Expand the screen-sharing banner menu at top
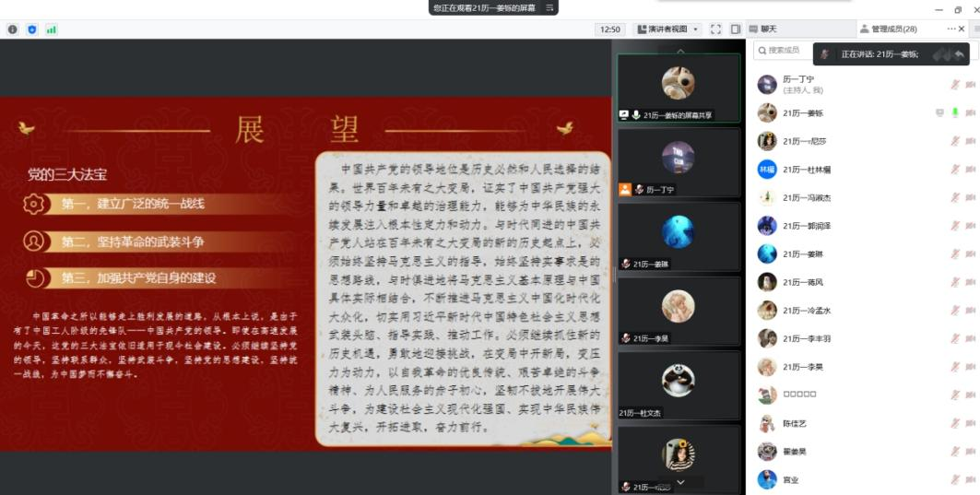The image size is (980, 495). 550,7
